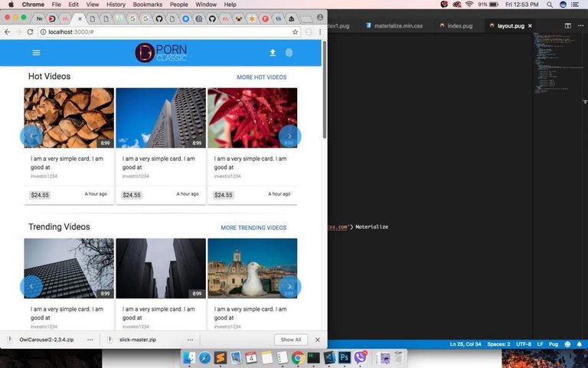Switch to index.pug tab in VS Code
Image resolution: width=588 pixels, height=368 pixels.
(456, 25)
